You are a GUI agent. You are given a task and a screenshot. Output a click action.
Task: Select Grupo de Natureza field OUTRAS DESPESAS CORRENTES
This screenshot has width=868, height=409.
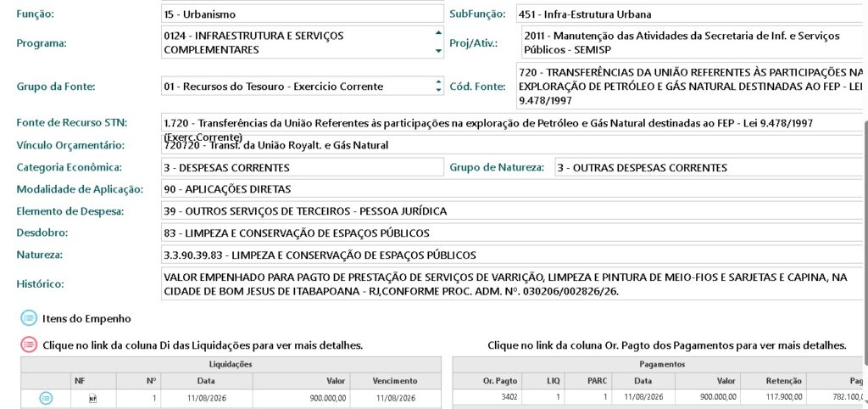click(x=709, y=167)
